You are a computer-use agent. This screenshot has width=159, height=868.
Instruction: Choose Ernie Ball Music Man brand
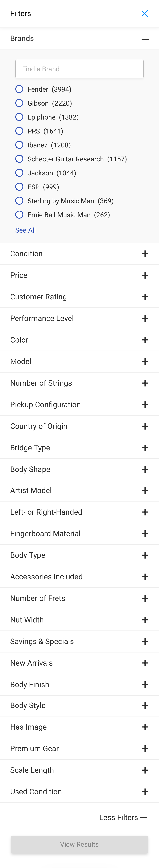(19, 215)
